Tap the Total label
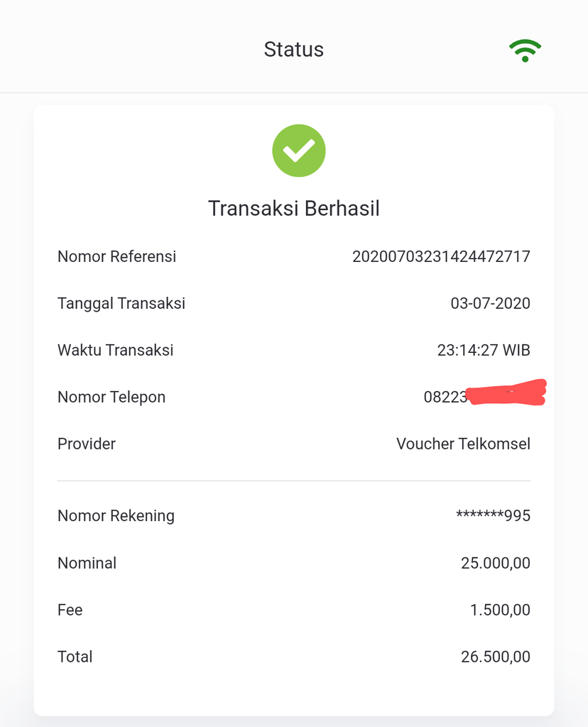 75,657
